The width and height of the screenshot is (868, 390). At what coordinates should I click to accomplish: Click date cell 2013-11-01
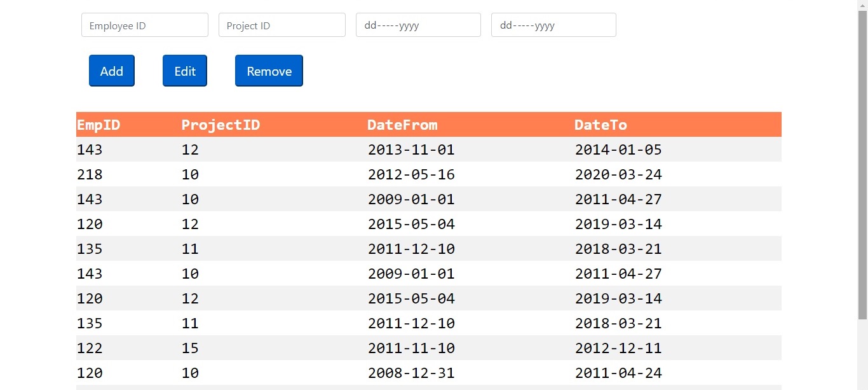pyautogui.click(x=411, y=150)
